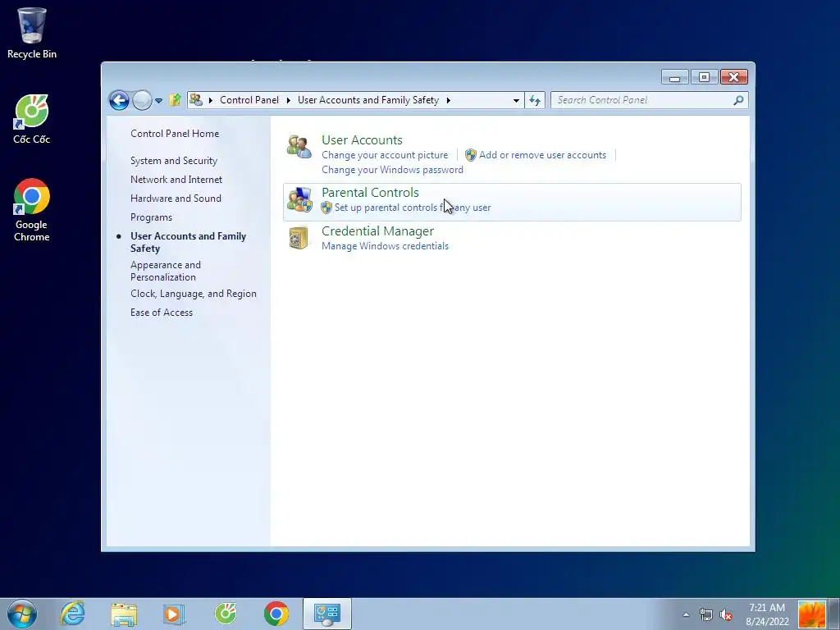
Task: Expand arrow after Control Panel breadcrumb
Action: pos(288,100)
